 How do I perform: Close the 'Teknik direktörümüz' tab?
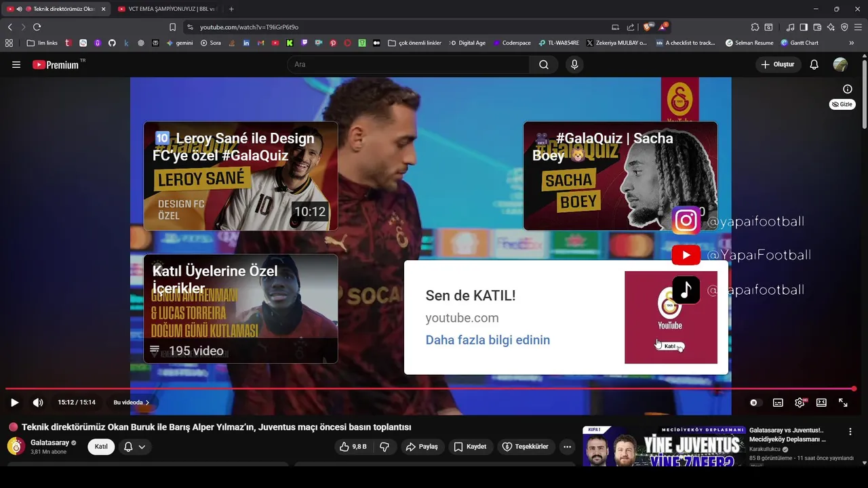point(104,9)
